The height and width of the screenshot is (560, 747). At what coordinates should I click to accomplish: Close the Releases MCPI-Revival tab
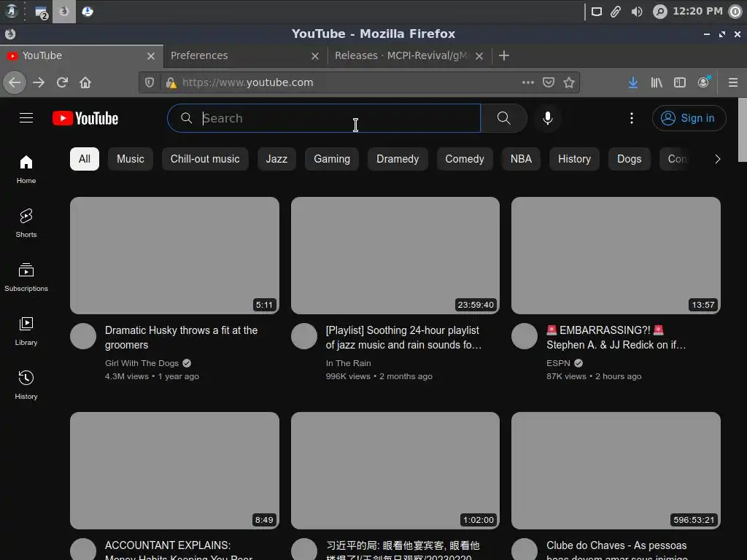[479, 56]
